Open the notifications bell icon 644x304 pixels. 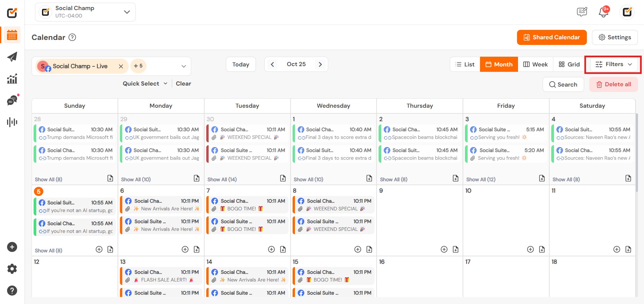603,12
